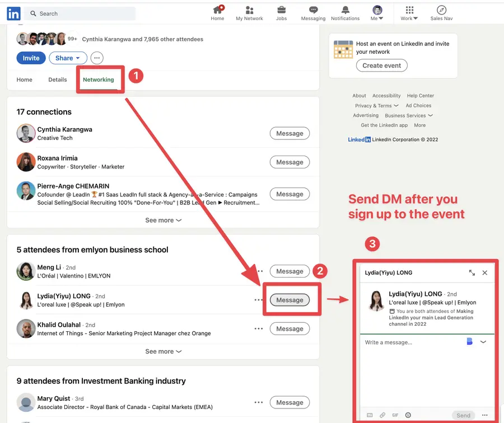Open the Details tab of the event

[58, 80]
